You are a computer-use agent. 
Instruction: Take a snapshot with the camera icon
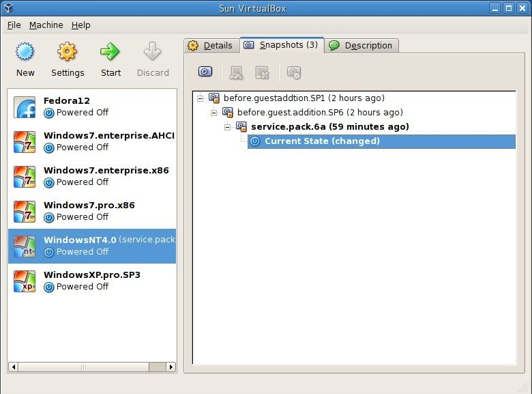tap(205, 72)
